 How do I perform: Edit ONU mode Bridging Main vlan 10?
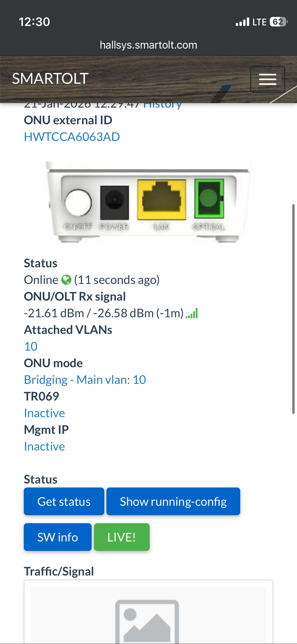click(x=85, y=380)
